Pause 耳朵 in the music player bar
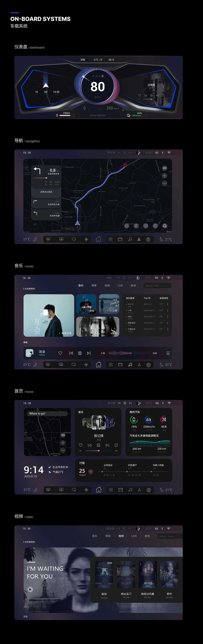 pos(80,353)
